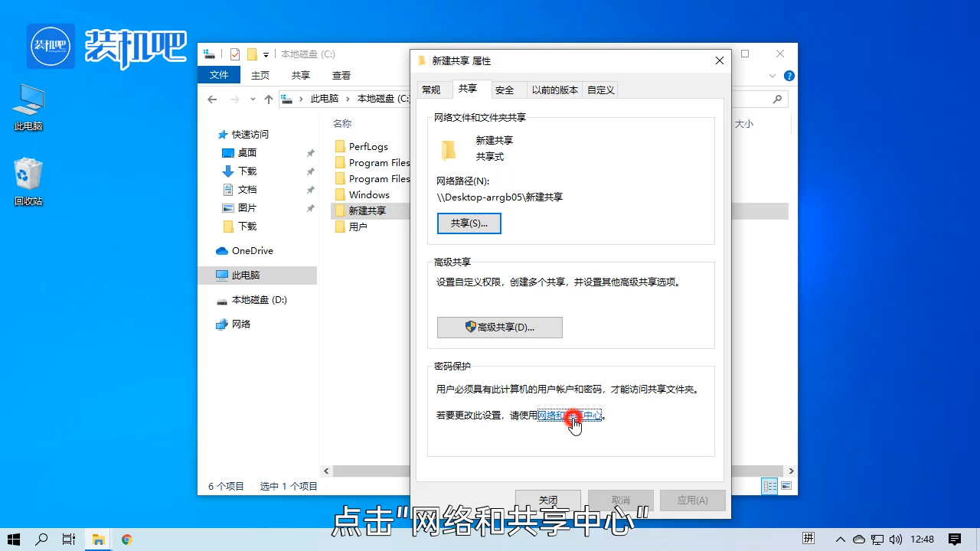The width and height of the screenshot is (980, 551).
Task: Select the Windows folder in the file list
Action: (x=368, y=194)
